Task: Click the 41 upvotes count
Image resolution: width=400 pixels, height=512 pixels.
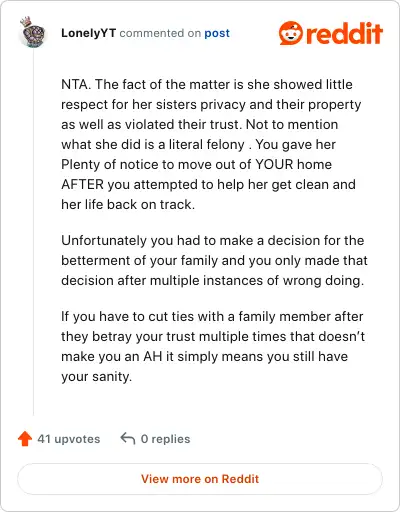Action: tap(69, 439)
